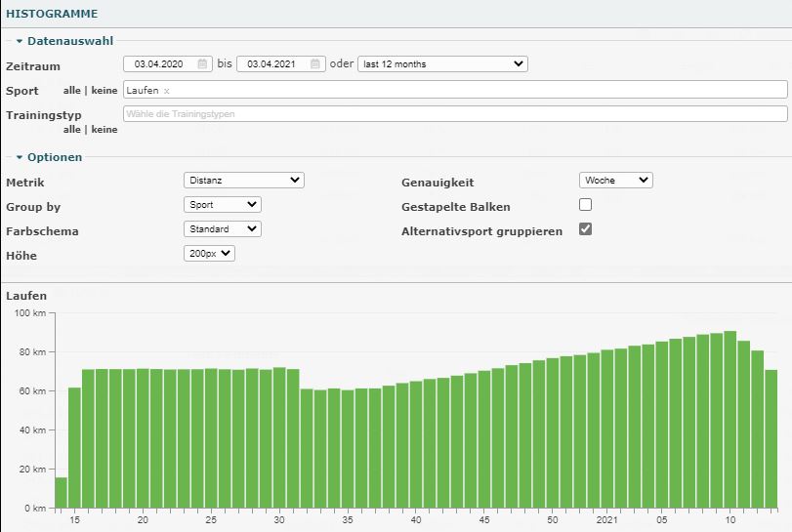
Task: Open the Group by dropdown
Action: [223, 205]
